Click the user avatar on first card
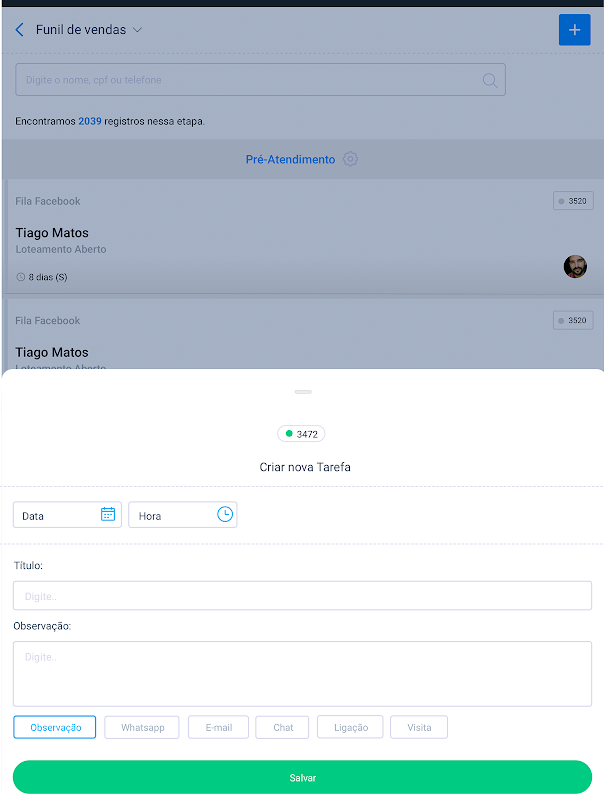 pos(575,266)
